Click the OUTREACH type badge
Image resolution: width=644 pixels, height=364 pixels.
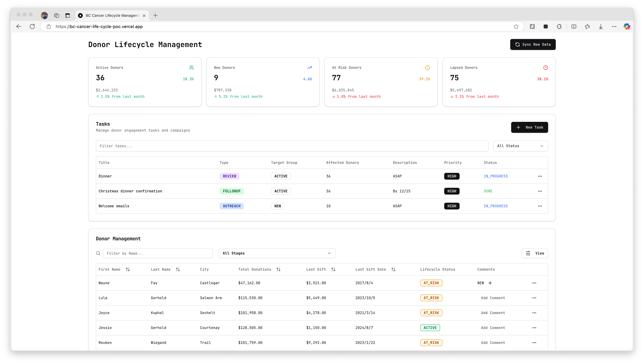coord(231,206)
